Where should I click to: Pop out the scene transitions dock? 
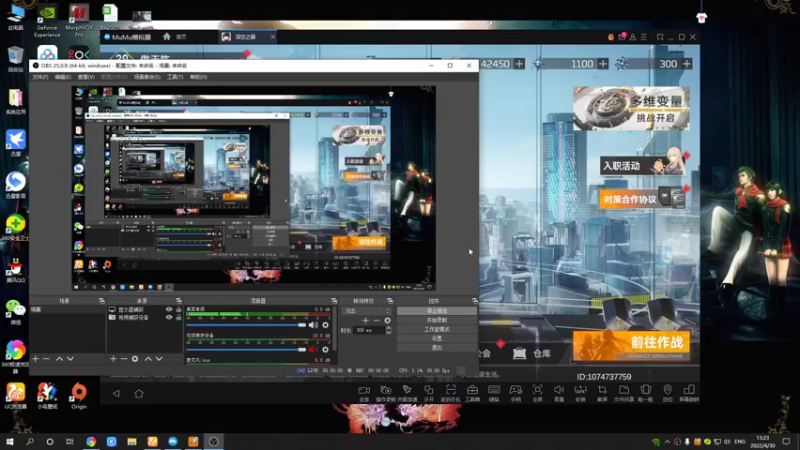tap(390, 301)
